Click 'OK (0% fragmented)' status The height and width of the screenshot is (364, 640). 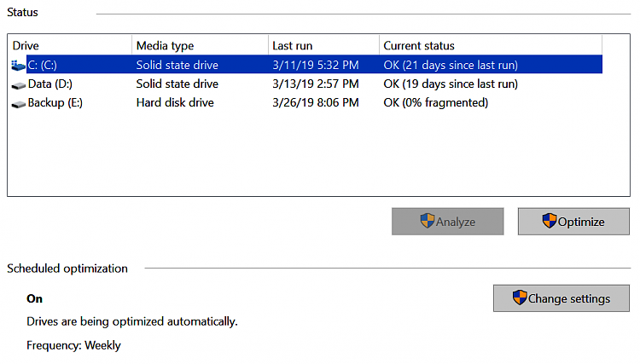(x=435, y=102)
